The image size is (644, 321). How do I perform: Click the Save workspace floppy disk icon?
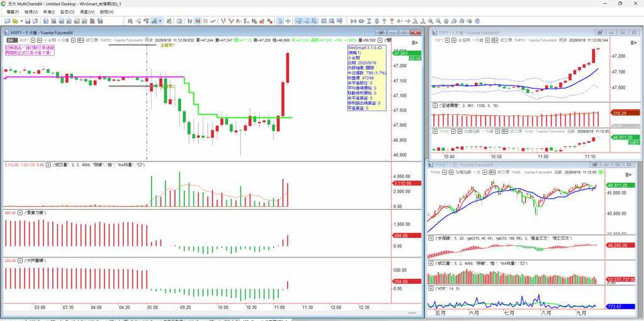pos(28,21)
